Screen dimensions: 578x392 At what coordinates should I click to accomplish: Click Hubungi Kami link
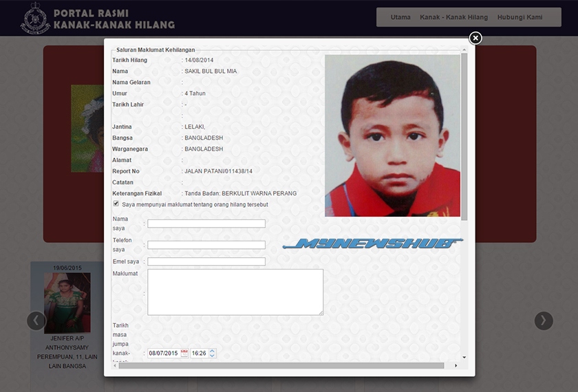tap(520, 17)
